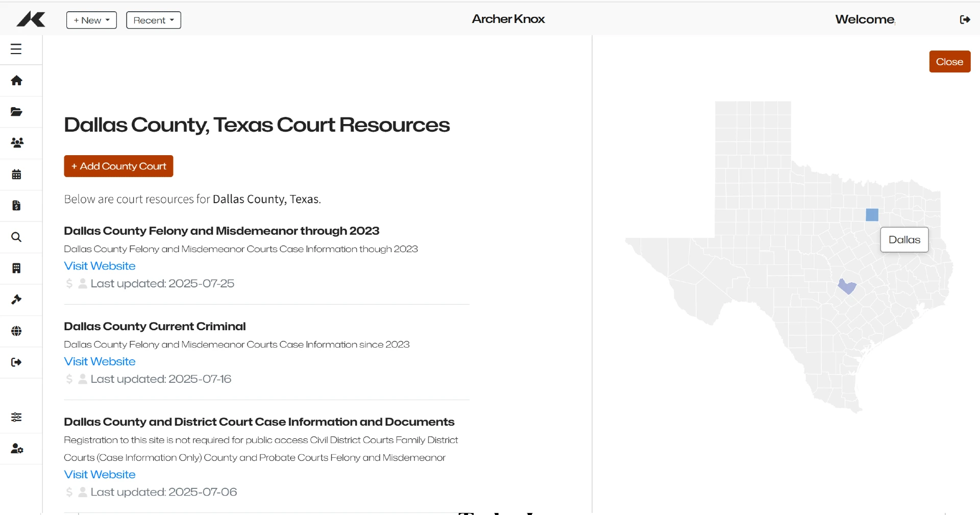Screen dimensions: 980x515
Task: Select the highlighted Dallas county square on map
Action: pyautogui.click(x=872, y=215)
